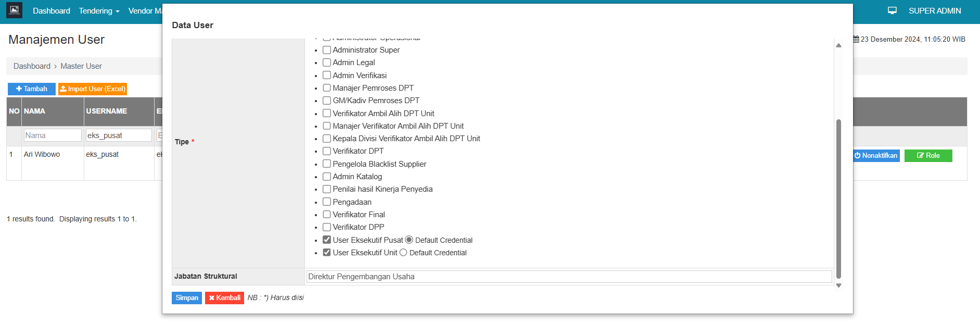The width and height of the screenshot is (980, 323).
Task: Select Default Credential radio for Eksekutif Unit
Action: [403, 252]
